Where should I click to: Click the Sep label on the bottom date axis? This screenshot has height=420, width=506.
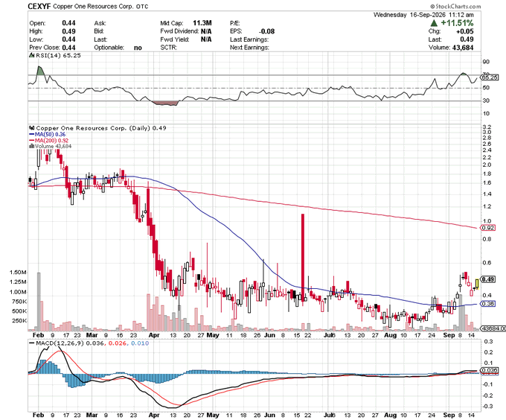(449, 415)
